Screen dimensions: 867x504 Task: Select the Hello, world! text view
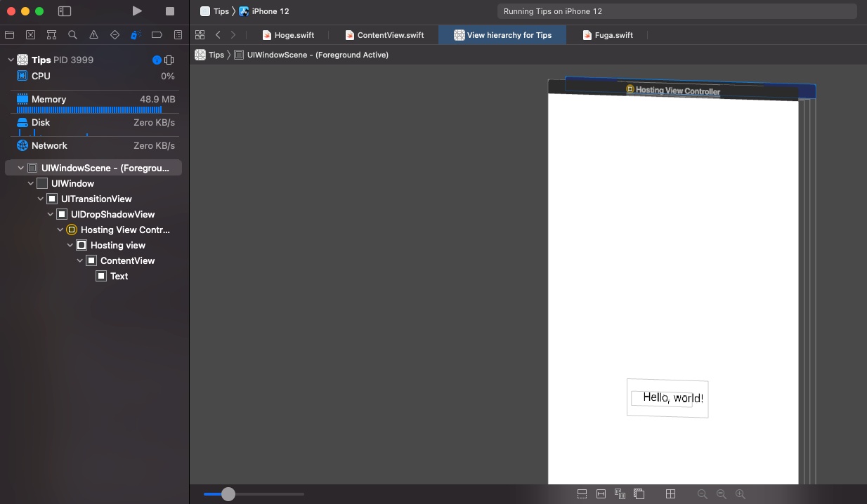tap(673, 397)
